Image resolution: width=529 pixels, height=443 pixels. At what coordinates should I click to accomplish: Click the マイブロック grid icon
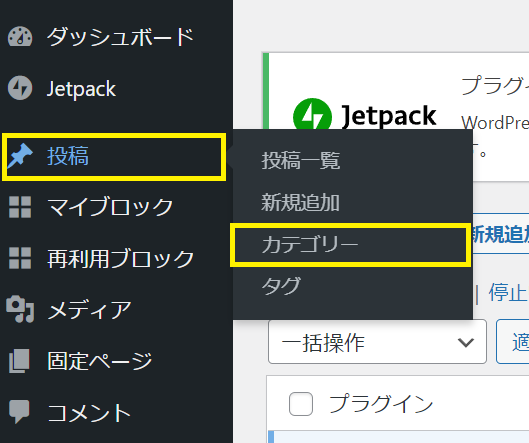pyautogui.click(x=20, y=207)
